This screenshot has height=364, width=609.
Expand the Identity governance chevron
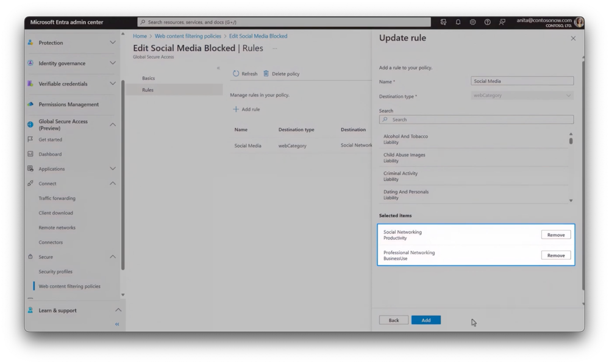coord(113,63)
